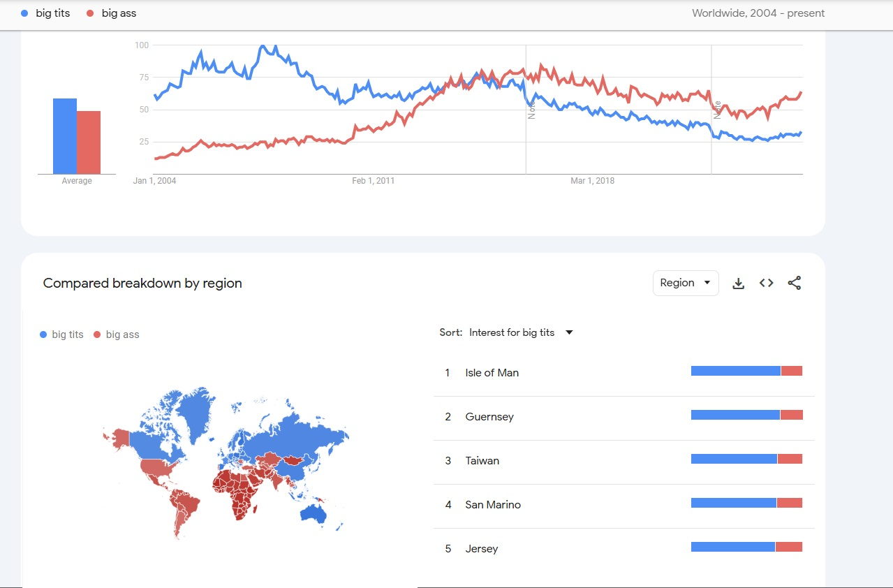Share the compared breakdown by region
This screenshot has width=893, height=588.
coord(794,283)
